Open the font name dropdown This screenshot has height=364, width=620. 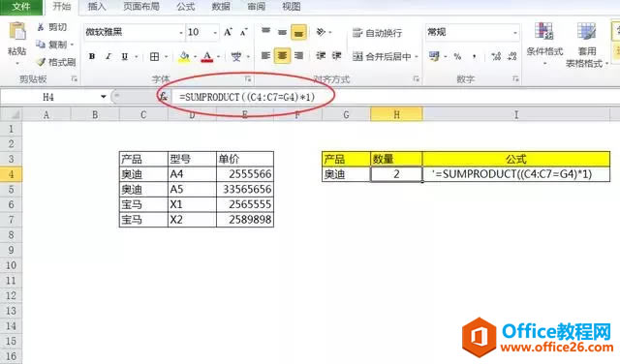click(181, 32)
